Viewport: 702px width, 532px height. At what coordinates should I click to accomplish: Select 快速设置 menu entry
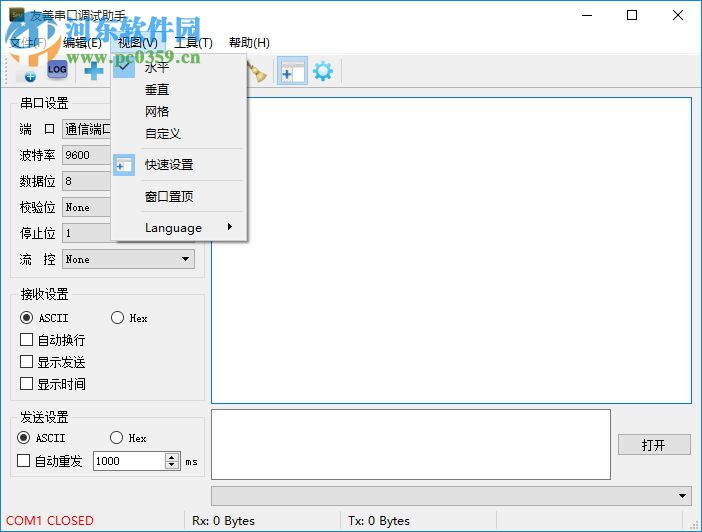pos(179,165)
